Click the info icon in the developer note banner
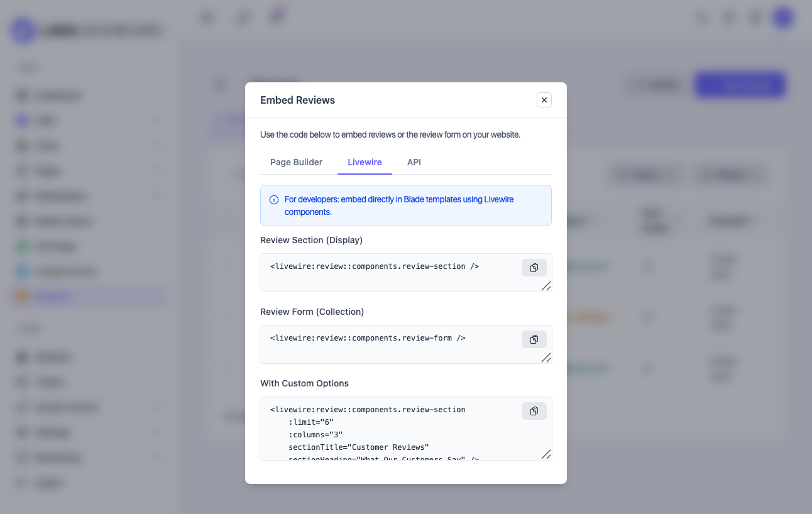Screen dimensions: 812x514 tap(273, 199)
